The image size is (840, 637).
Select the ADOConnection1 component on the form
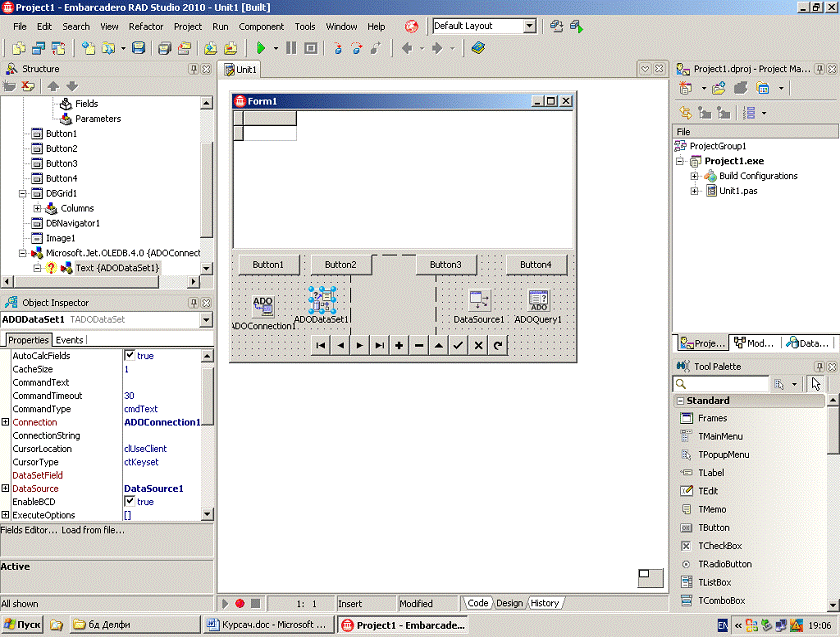(263, 304)
